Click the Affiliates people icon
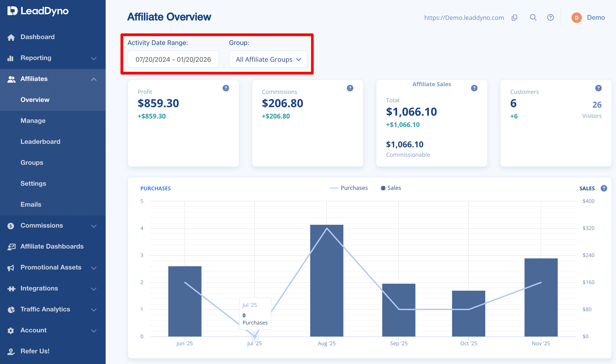The height and width of the screenshot is (364, 616). [11, 79]
